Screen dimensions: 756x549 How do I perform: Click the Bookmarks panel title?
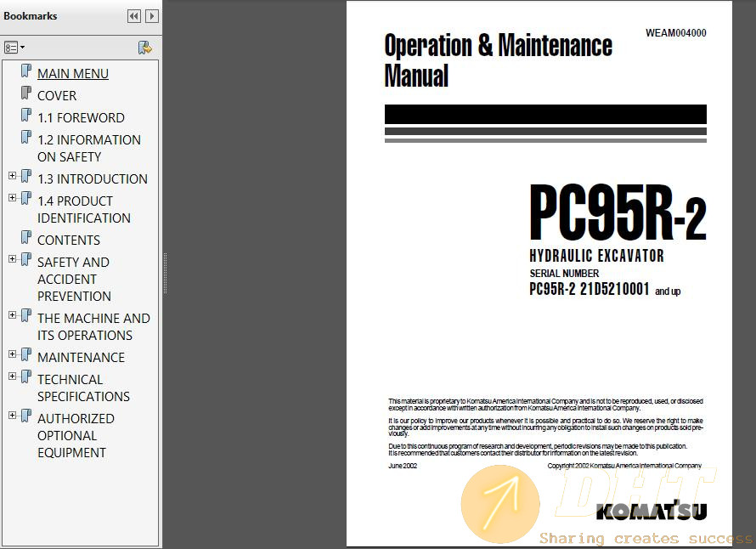[31, 16]
